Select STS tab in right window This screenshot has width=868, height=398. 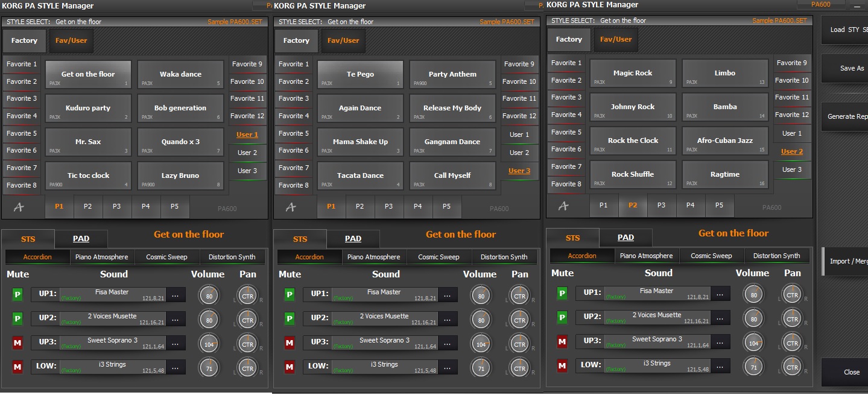click(572, 238)
